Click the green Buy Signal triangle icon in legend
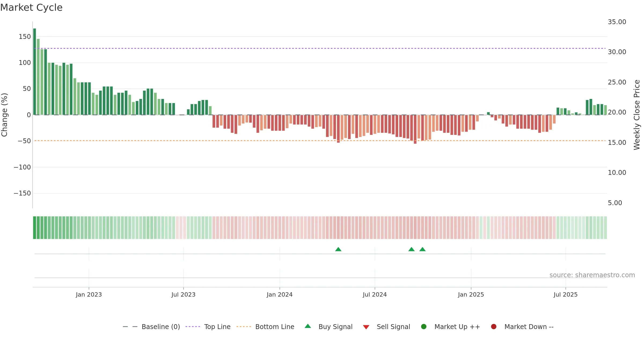 [308, 326]
